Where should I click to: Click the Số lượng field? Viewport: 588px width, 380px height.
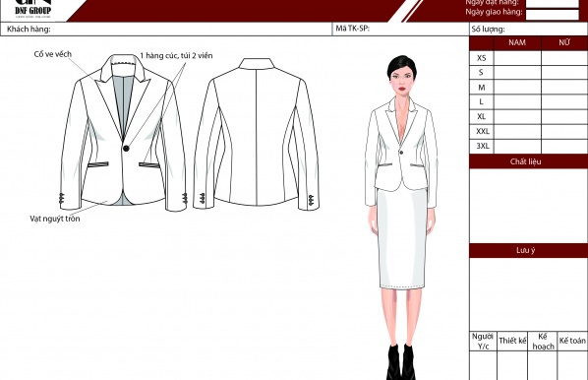tap(528, 29)
